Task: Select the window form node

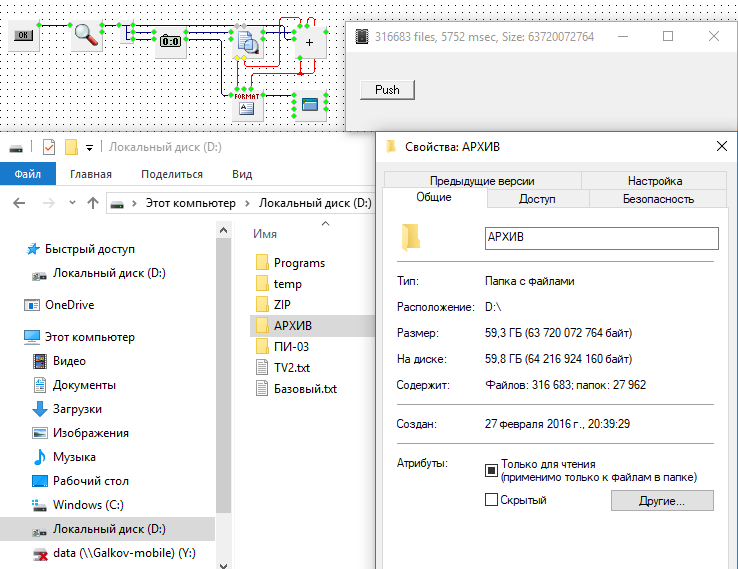Action: tap(309, 103)
